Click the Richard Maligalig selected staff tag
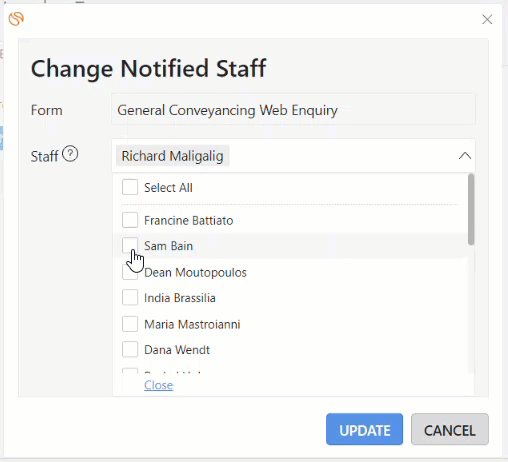Image resolution: width=508 pixels, height=462 pixels. coord(172,156)
